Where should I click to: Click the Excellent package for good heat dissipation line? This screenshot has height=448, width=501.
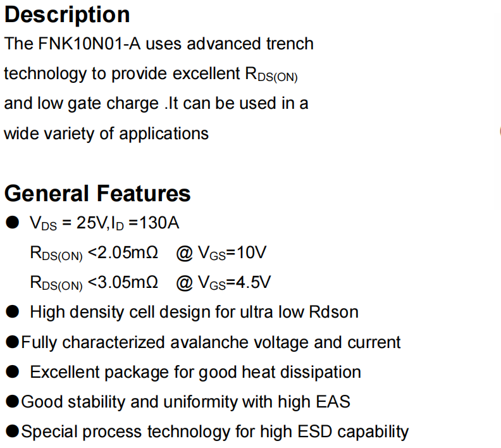(x=195, y=372)
